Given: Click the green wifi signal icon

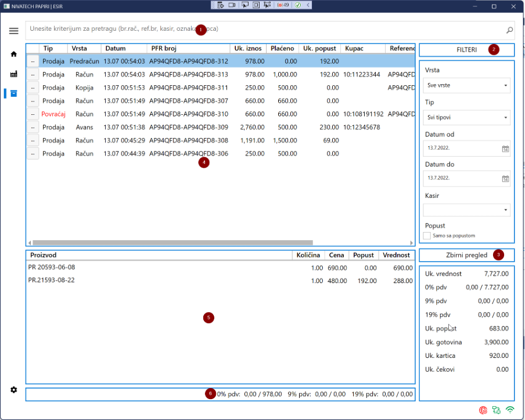Looking at the screenshot, I should click(x=510, y=410).
